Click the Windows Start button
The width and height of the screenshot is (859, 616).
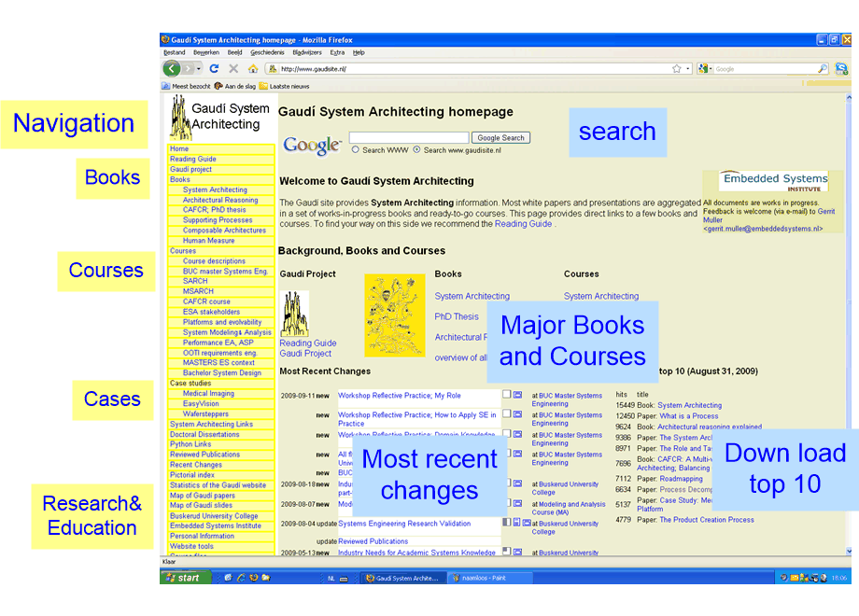(184, 578)
